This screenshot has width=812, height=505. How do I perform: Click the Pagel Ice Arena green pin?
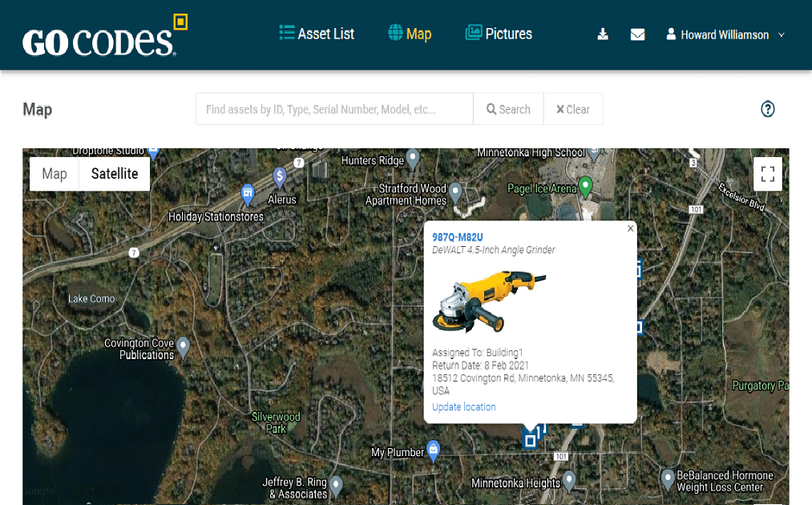(585, 187)
